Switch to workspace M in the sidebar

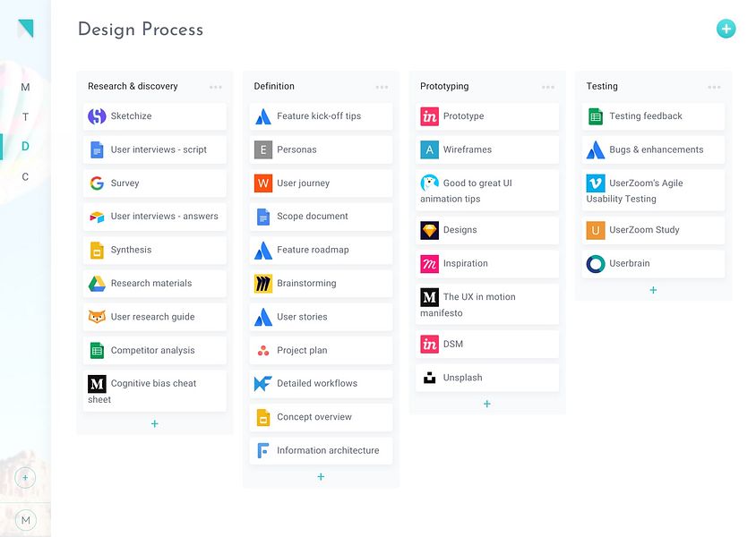pos(26,87)
